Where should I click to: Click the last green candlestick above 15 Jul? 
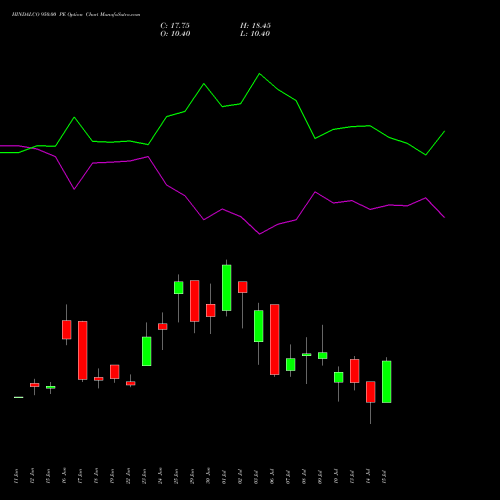point(387,382)
